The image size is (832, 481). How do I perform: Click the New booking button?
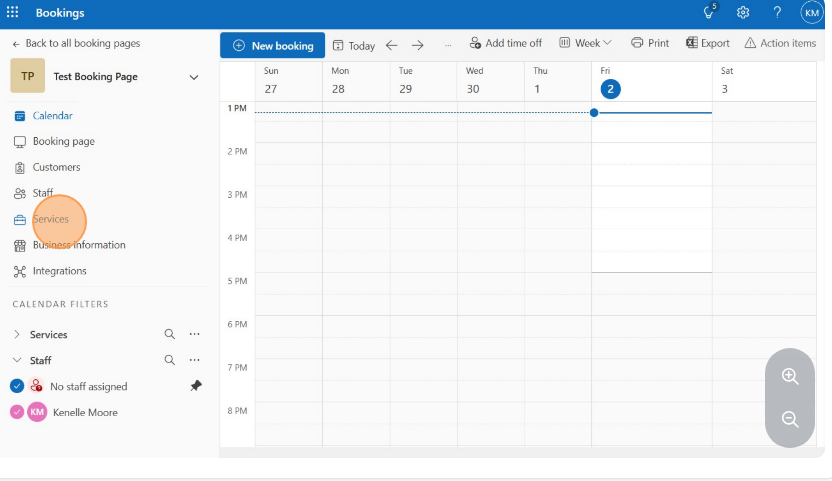coord(273,46)
